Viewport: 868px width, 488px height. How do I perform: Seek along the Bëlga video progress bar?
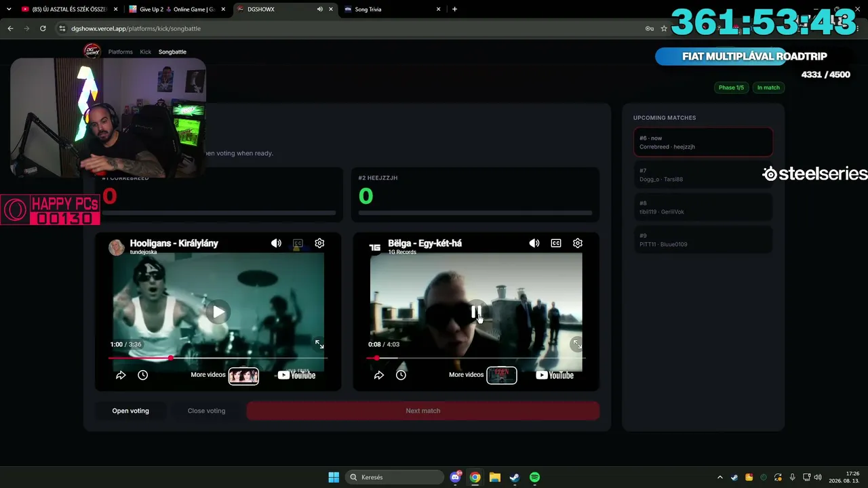[x=476, y=358]
